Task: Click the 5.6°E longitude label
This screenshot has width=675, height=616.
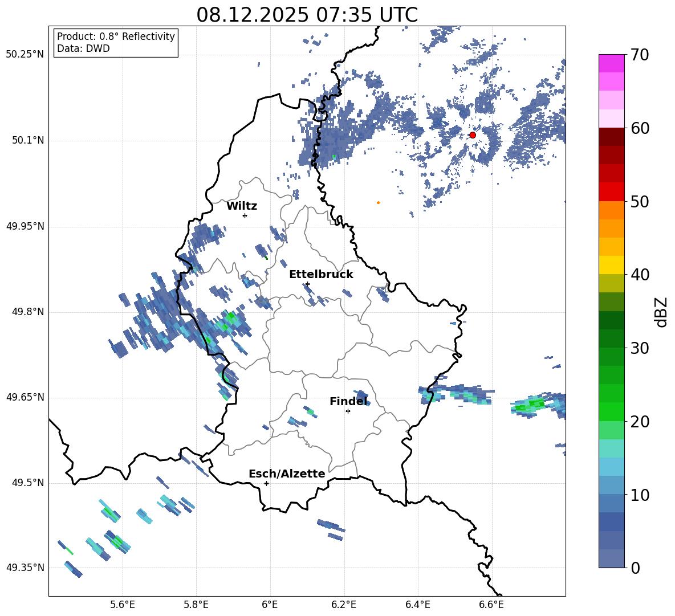Action: 123,605
